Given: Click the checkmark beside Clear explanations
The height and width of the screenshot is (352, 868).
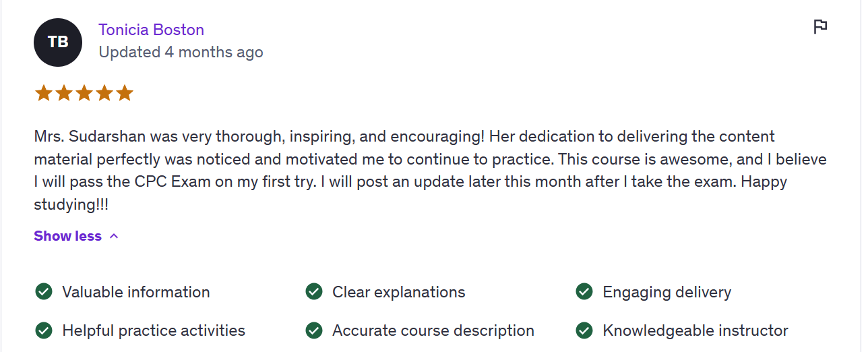Looking at the screenshot, I should pos(314,292).
